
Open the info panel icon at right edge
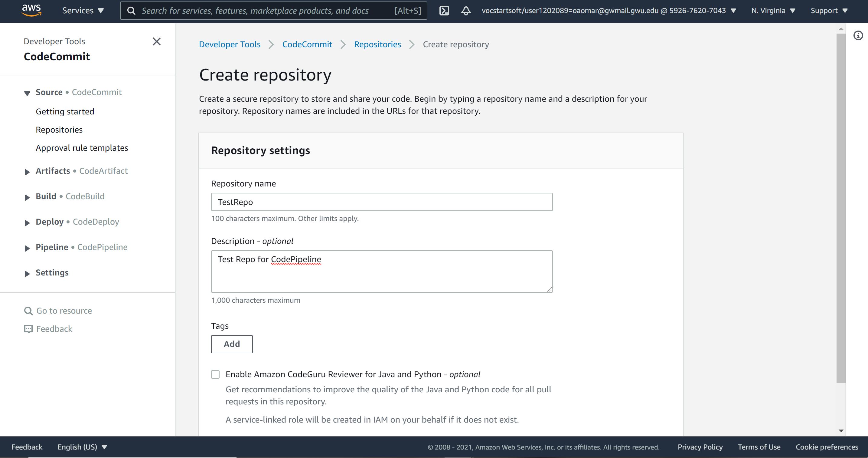pyautogui.click(x=858, y=35)
